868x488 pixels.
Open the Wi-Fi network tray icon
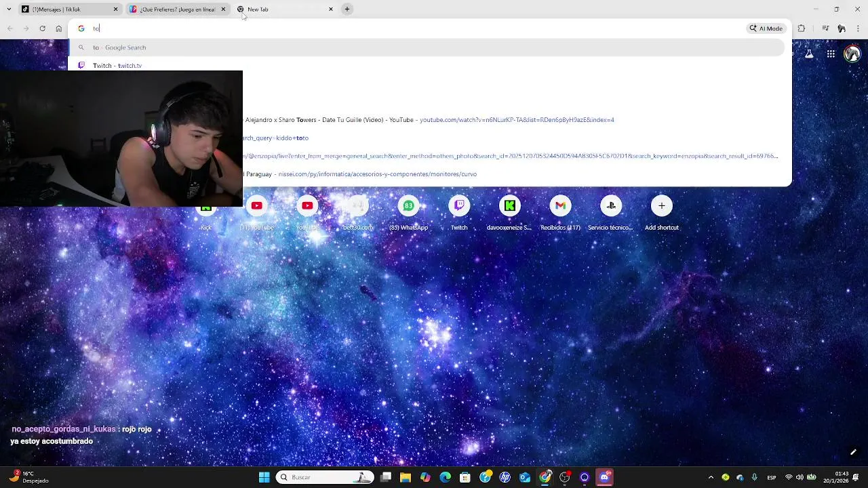788,477
